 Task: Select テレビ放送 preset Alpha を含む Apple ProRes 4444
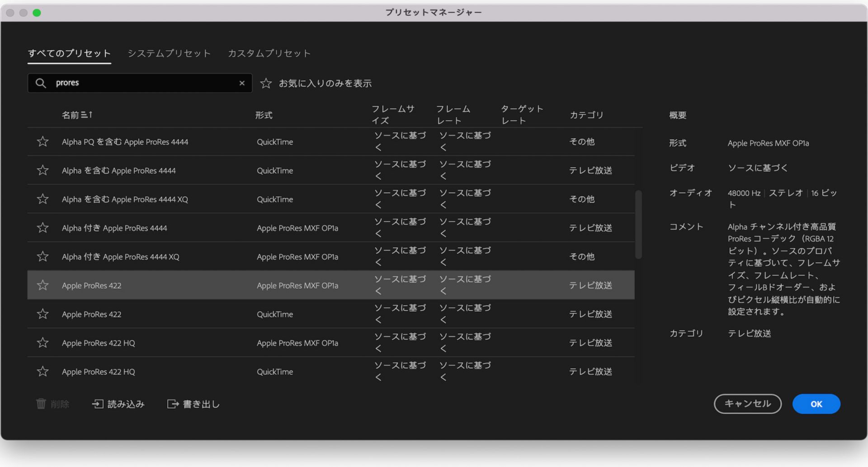coord(118,170)
